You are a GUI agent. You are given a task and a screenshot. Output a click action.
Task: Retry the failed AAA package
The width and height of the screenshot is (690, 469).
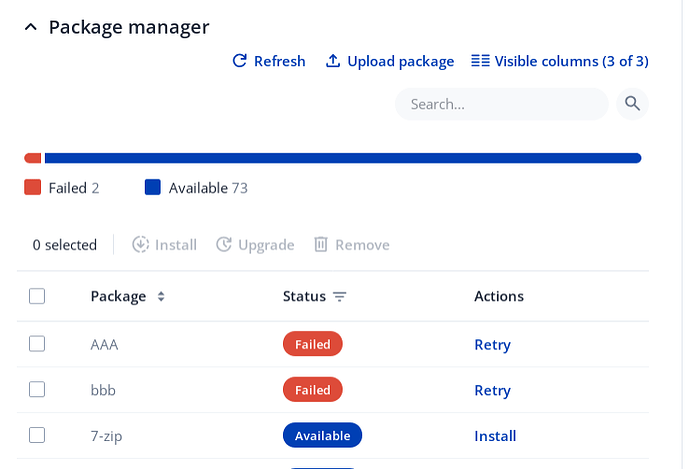coord(492,345)
